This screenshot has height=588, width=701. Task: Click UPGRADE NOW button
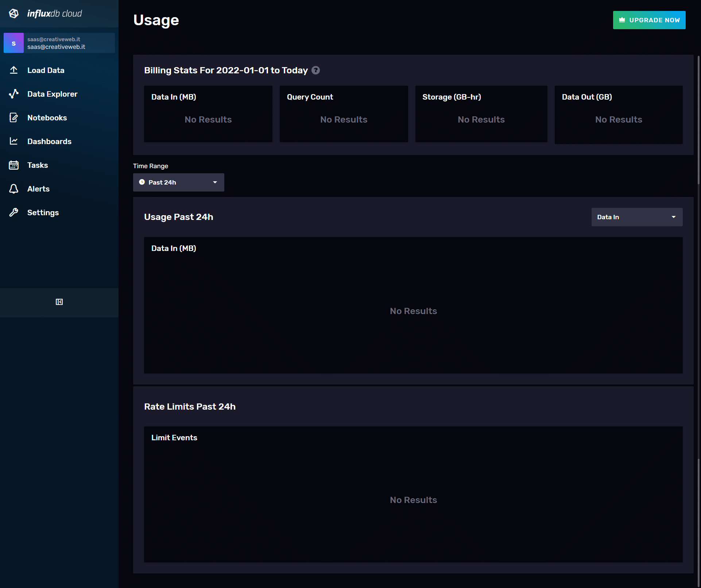pos(649,20)
